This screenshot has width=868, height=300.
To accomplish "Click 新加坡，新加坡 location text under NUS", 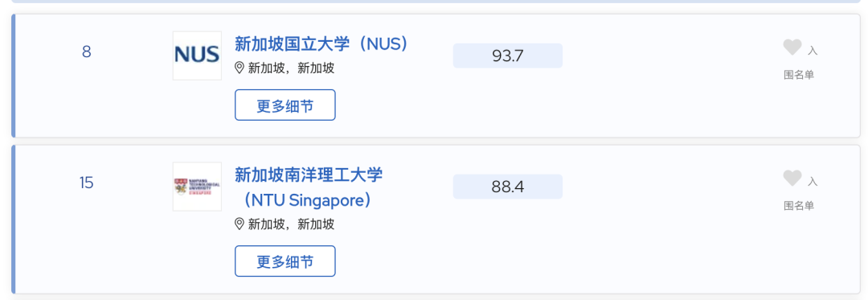I will pos(291,68).
